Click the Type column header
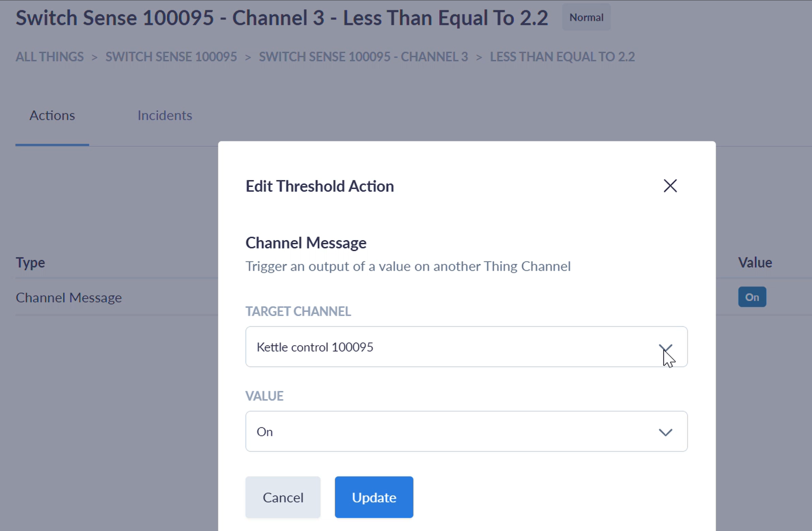This screenshot has width=812, height=531. point(30,263)
